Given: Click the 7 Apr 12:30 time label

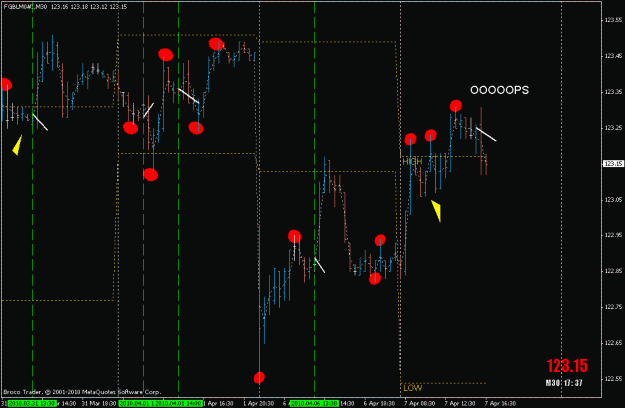Looking at the screenshot, I should click(x=460, y=404).
